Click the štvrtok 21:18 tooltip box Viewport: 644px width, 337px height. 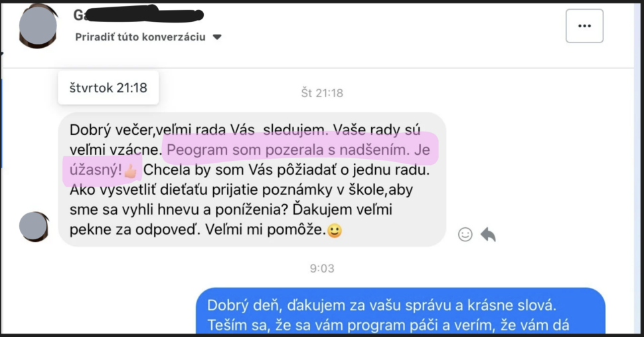coord(108,88)
